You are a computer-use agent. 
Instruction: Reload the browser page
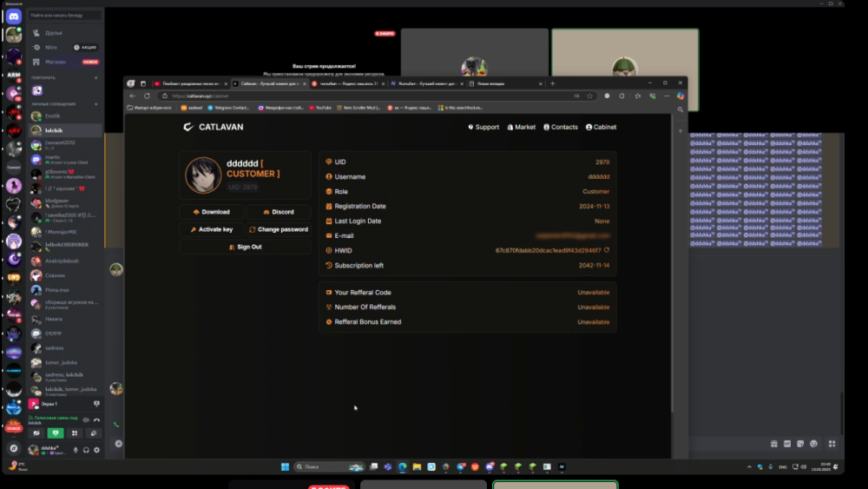(x=147, y=96)
